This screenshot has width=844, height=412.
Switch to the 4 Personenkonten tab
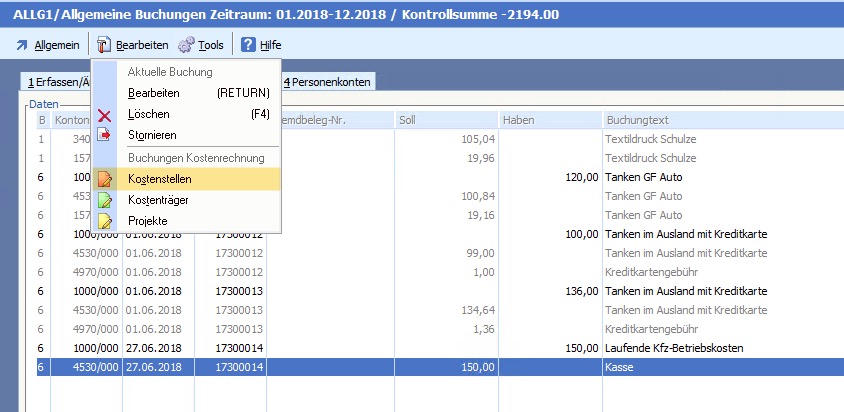click(x=327, y=82)
